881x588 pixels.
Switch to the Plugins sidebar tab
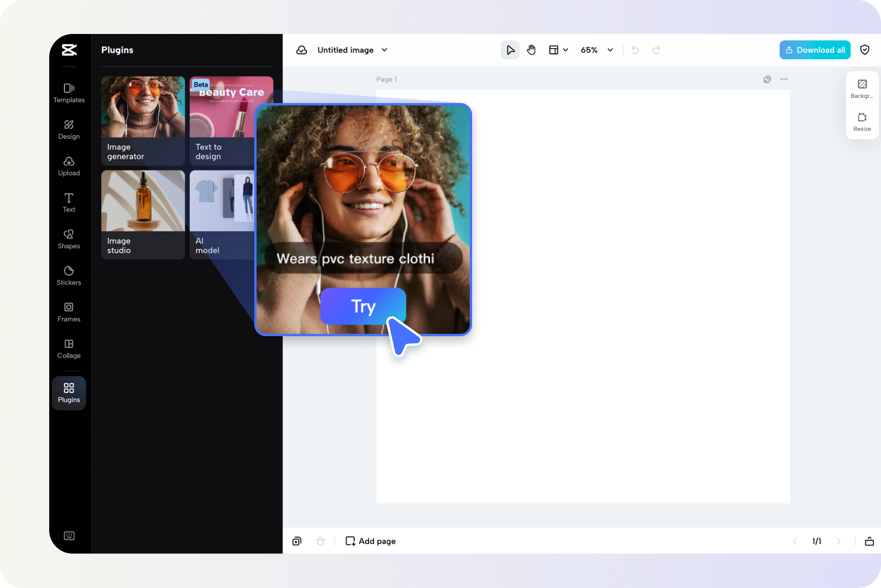tap(69, 392)
